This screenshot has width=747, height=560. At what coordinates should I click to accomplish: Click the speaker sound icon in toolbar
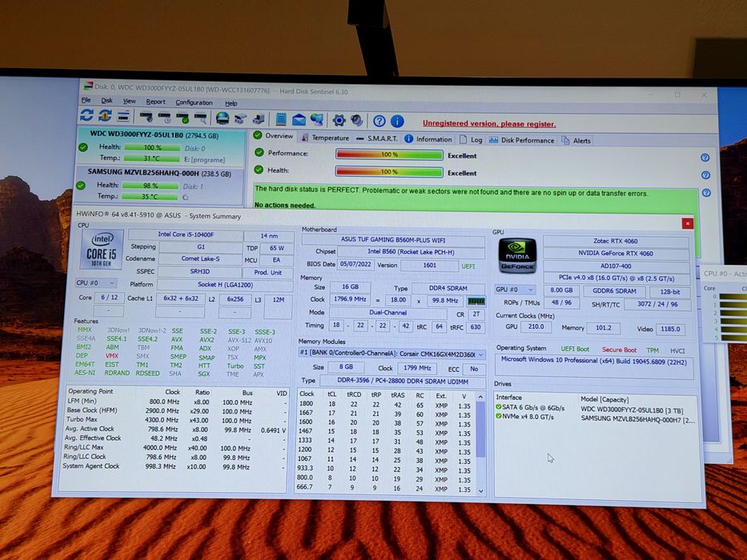pyautogui.click(x=357, y=121)
